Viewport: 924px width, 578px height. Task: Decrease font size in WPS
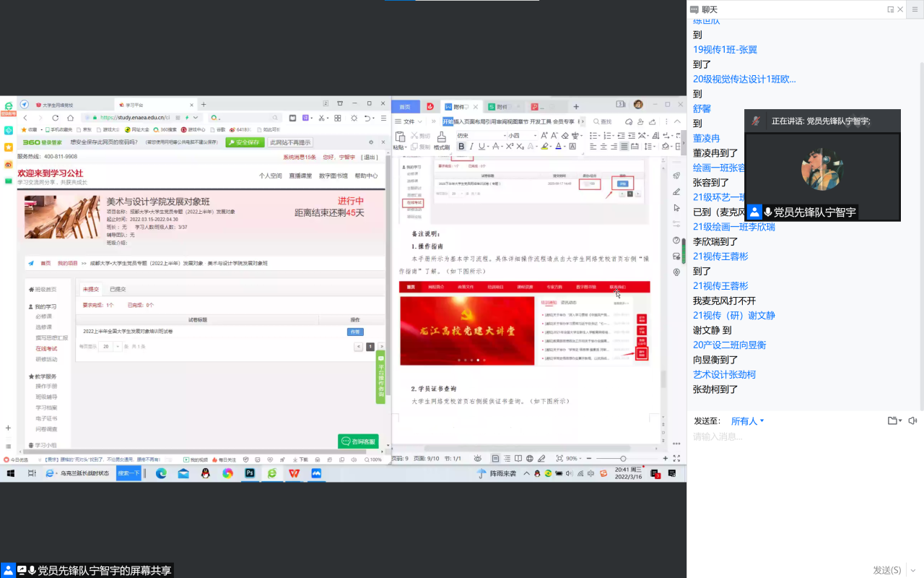point(554,135)
